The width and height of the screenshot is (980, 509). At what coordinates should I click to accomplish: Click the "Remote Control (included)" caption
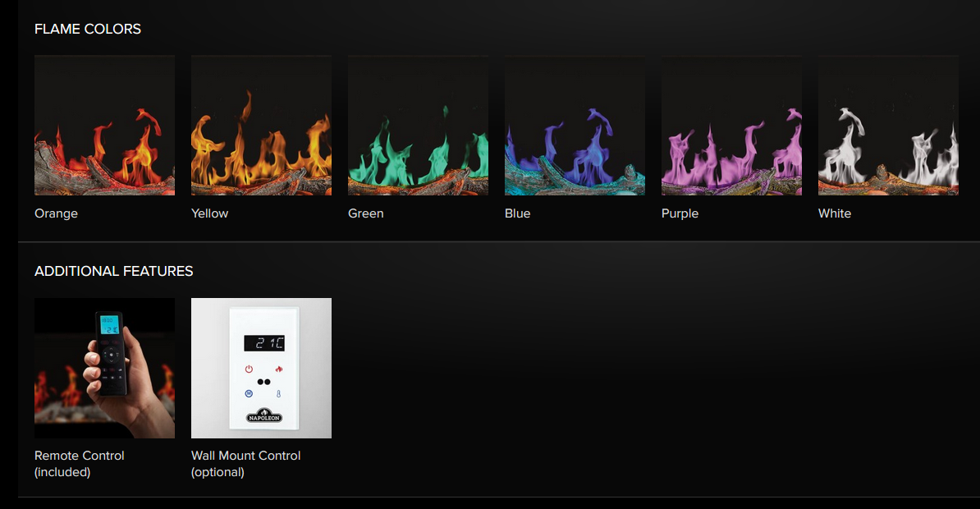coord(80,464)
